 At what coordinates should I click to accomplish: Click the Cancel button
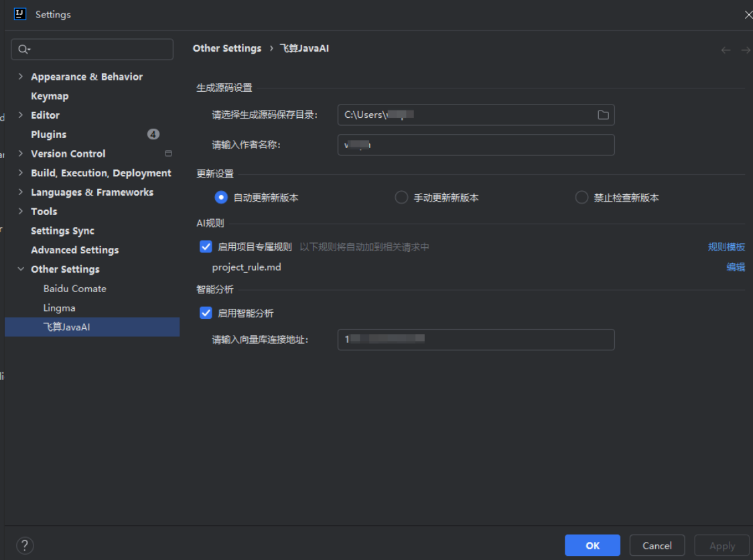(657, 545)
